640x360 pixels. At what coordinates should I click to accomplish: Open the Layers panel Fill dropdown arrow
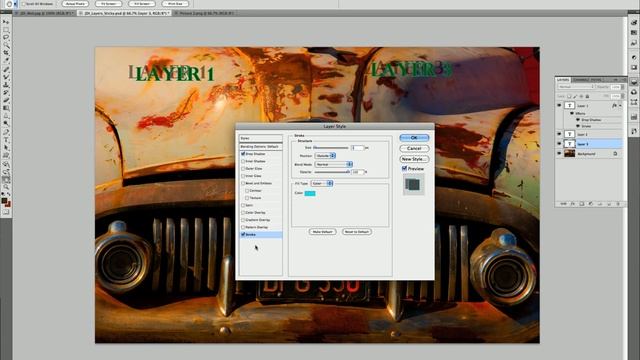[623, 96]
